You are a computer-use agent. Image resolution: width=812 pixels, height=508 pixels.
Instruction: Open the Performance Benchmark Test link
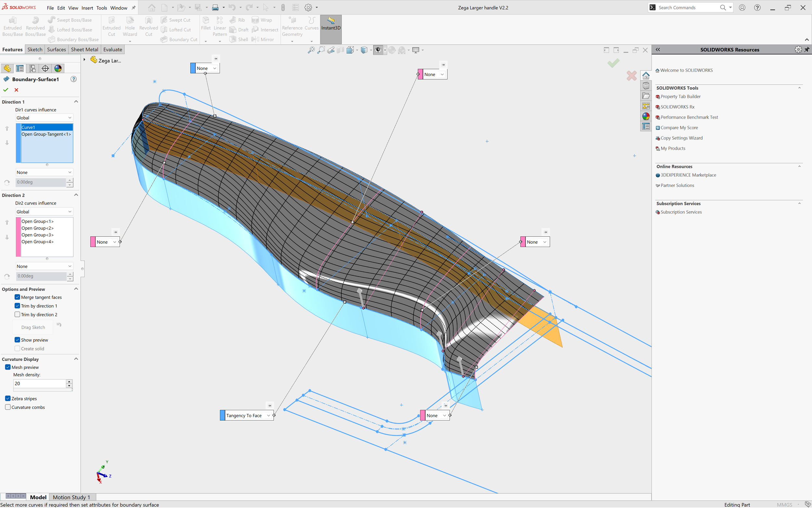[689, 117]
